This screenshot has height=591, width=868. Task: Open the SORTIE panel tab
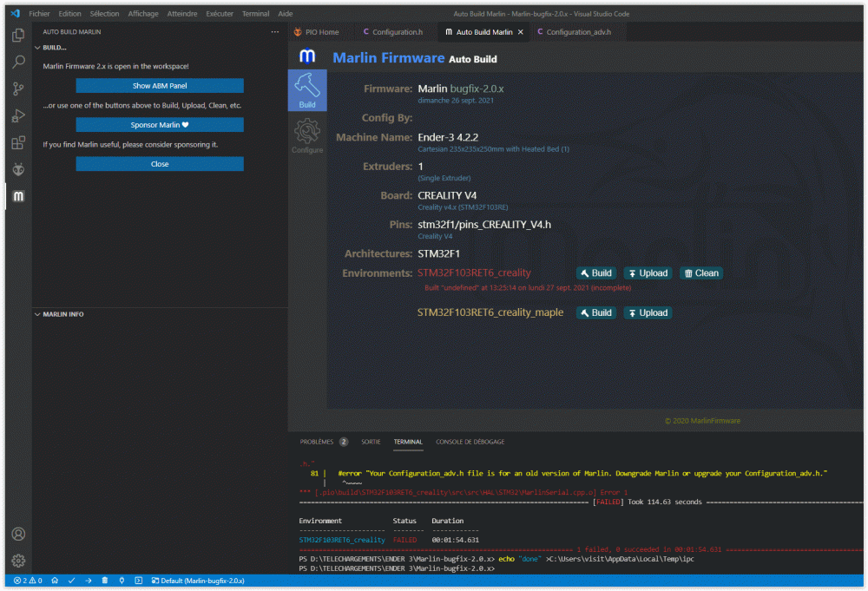(371, 442)
